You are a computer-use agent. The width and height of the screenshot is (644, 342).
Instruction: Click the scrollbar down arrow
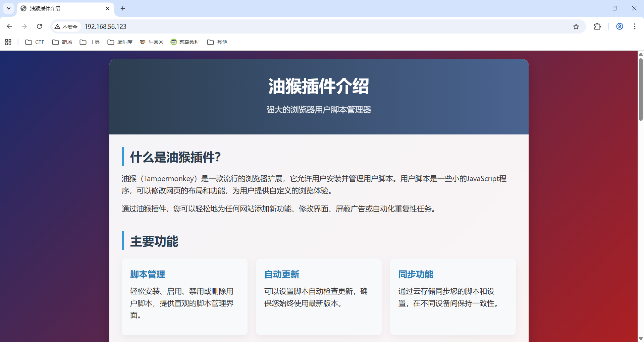point(641,339)
